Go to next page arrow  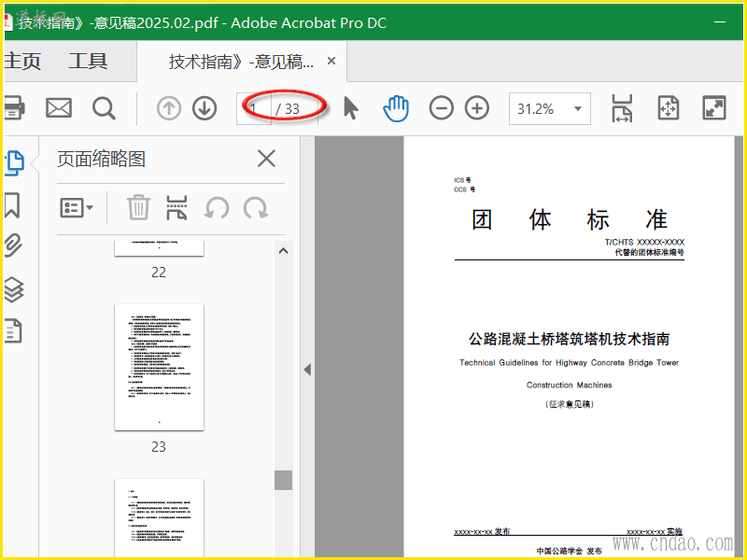click(204, 108)
